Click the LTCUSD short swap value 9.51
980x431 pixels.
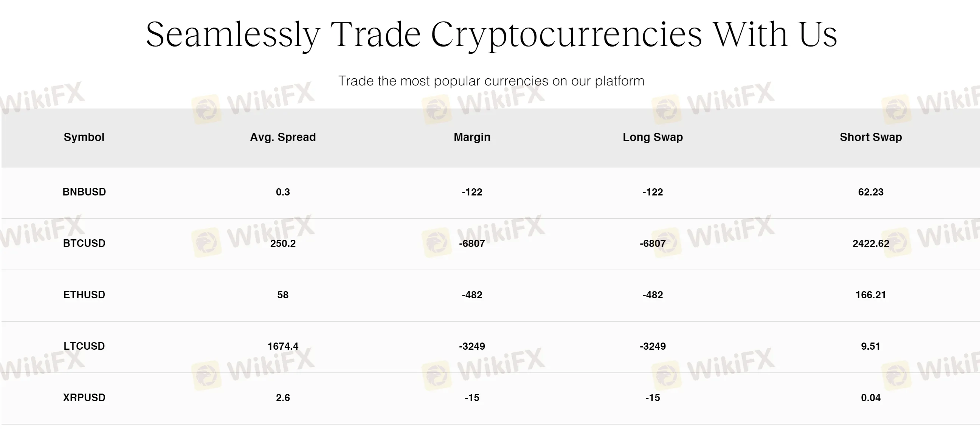point(870,346)
